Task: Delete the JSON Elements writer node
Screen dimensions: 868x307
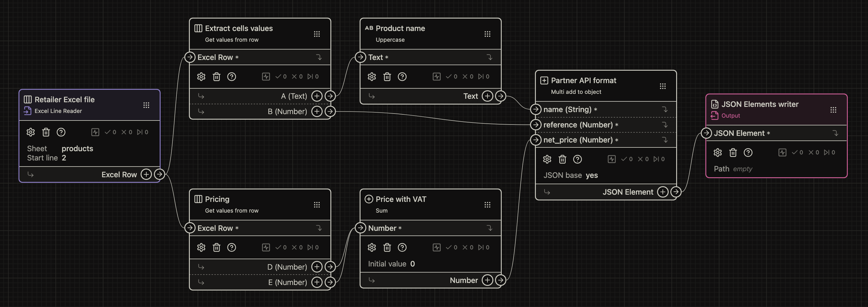Action: 733,153
